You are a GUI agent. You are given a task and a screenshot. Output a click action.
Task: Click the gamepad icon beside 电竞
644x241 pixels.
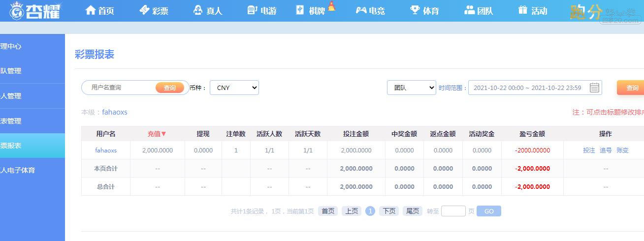361,10
